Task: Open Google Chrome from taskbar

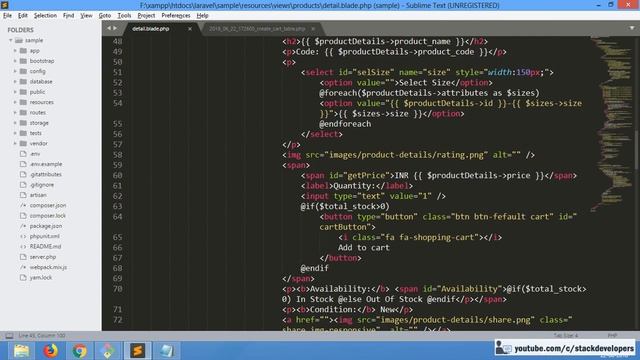Action: (x=80, y=351)
